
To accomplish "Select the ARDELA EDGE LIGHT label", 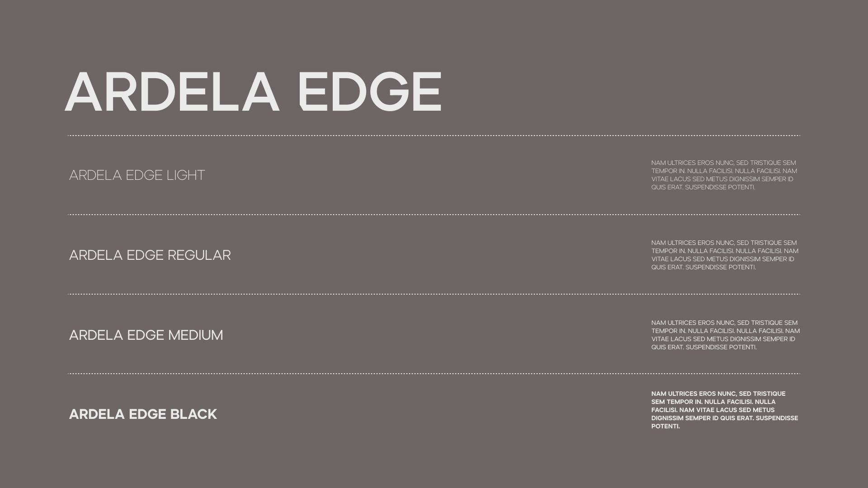I will (137, 175).
